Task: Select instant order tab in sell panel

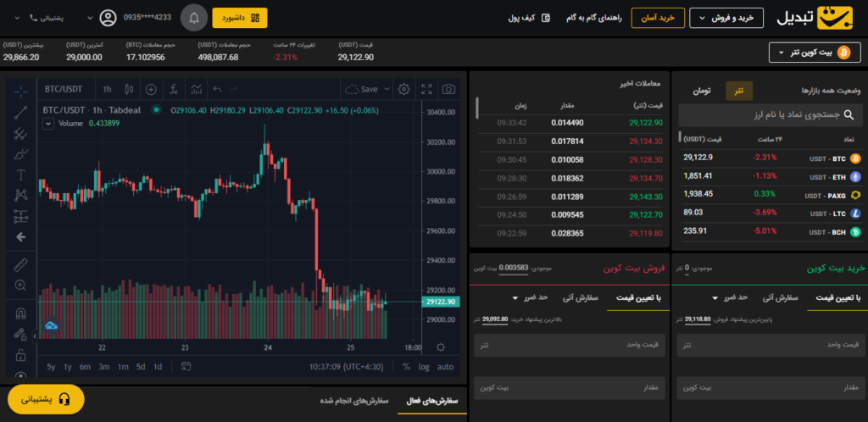Action: tap(581, 297)
